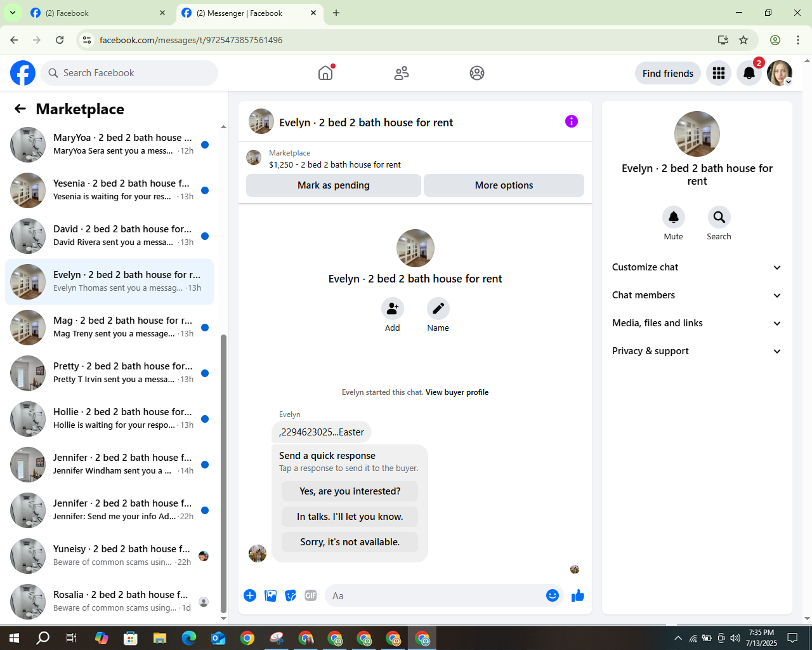Open the Notifications bell

tap(749, 73)
